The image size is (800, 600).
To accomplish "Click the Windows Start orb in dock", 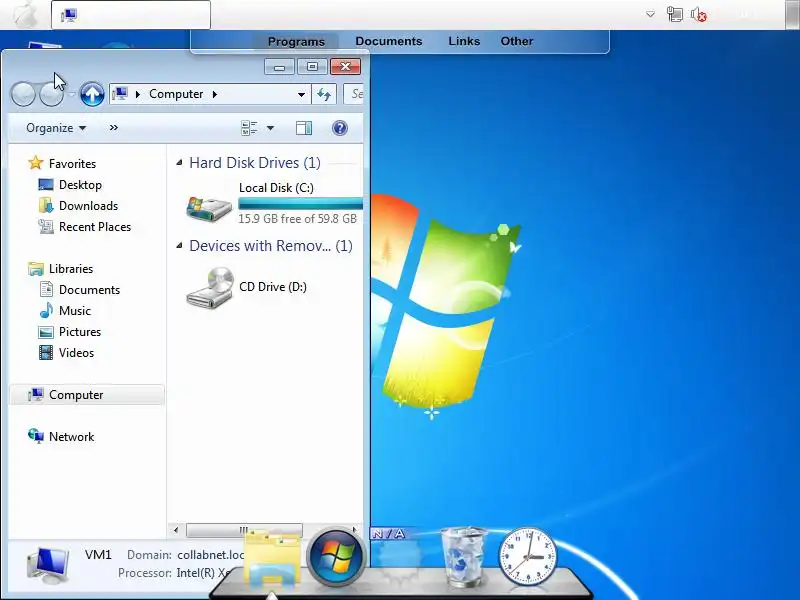I will (336, 557).
